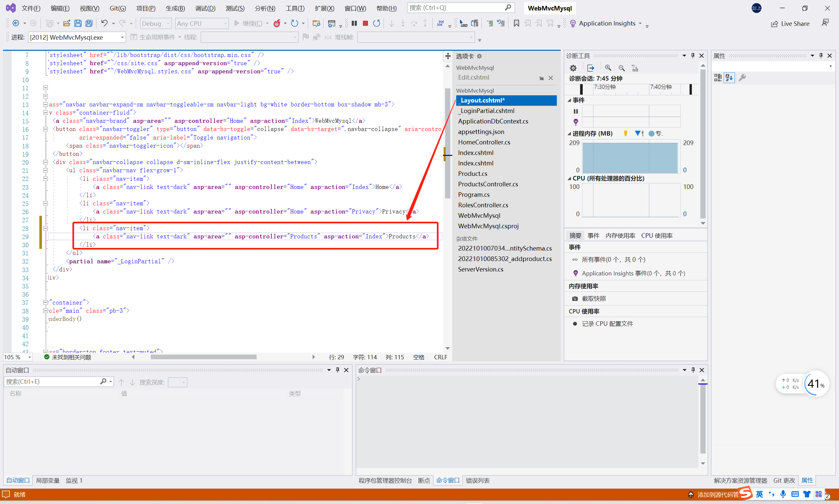
Task: Click the take snapshot camera icon
Action: [575, 299]
